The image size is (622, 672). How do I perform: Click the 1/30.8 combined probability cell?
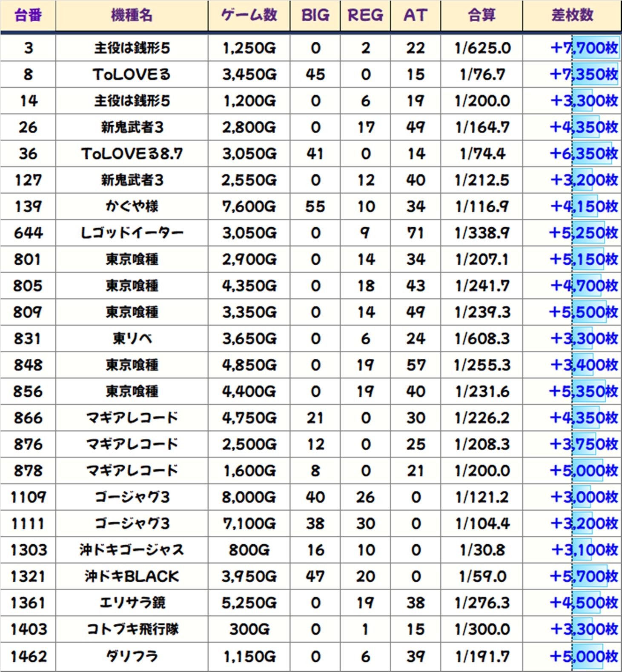(482, 550)
